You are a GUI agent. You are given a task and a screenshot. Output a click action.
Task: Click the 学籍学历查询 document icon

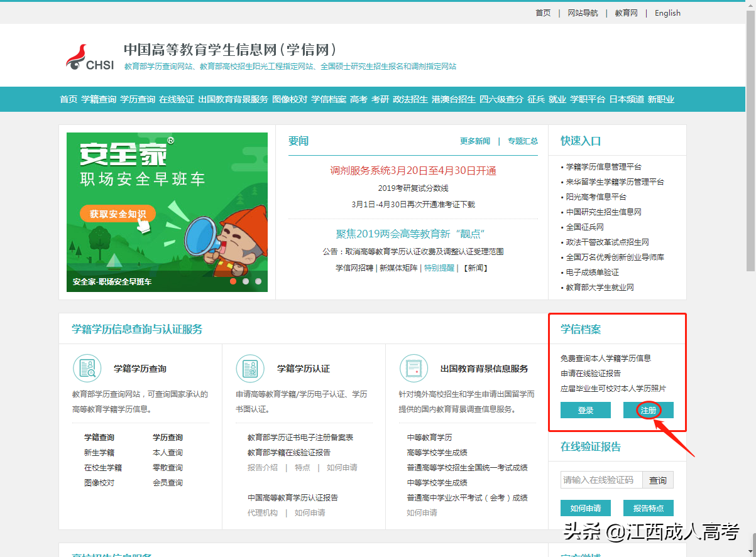[x=87, y=369]
